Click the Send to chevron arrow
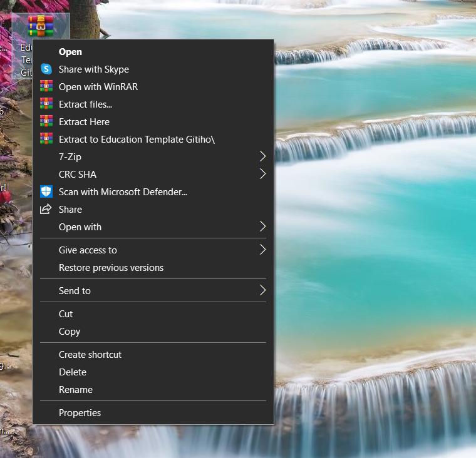The width and height of the screenshot is (476, 458). tap(262, 290)
